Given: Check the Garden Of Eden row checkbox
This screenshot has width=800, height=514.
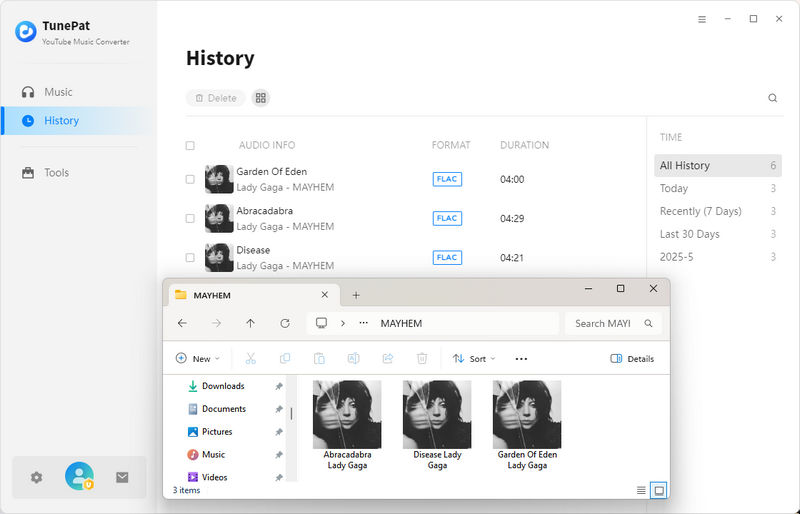Looking at the screenshot, I should (190, 179).
